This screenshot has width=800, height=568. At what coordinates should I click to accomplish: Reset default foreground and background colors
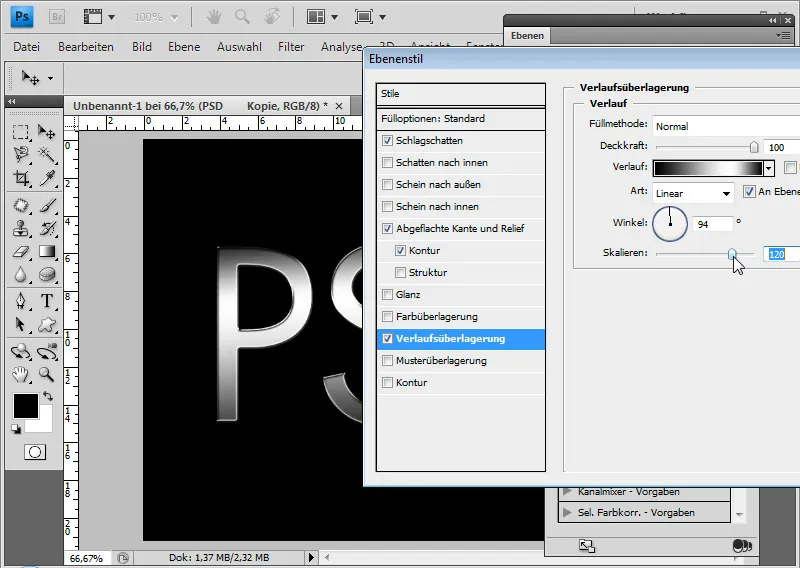[16, 429]
